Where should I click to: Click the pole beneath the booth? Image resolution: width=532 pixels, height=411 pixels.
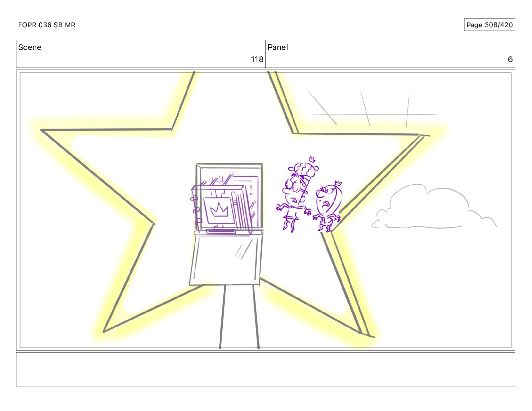pos(239,317)
